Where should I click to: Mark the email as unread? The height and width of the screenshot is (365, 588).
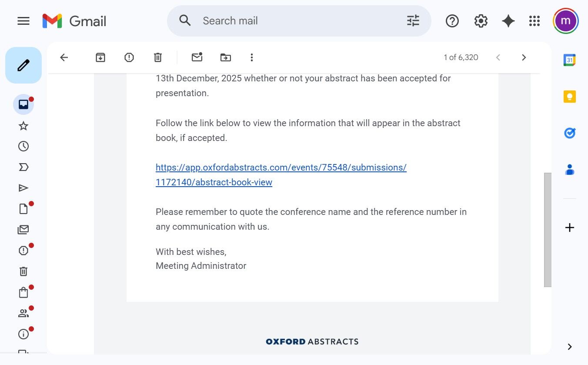(x=197, y=57)
